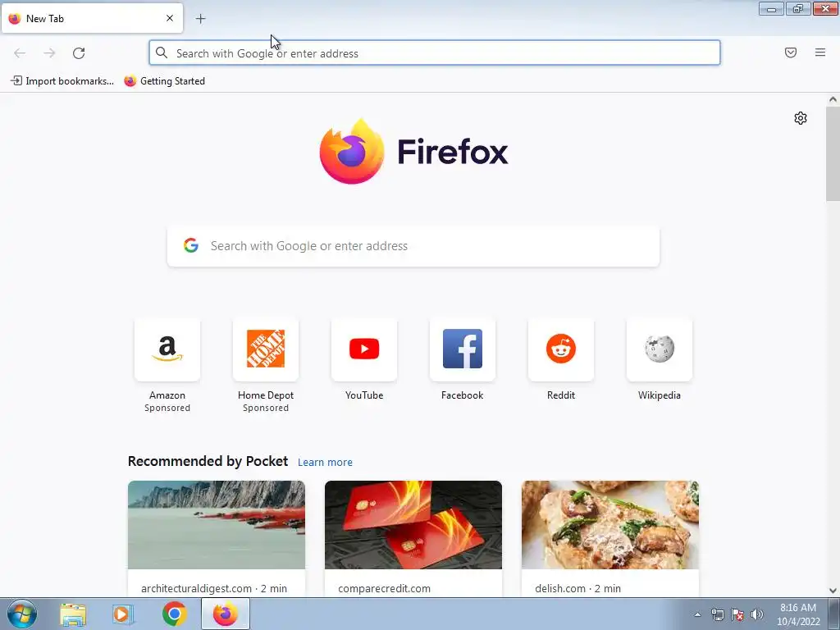
Task: Click the architecturaldigest.com · 2 min text
Action: pyautogui.click(x=214, y=588)
